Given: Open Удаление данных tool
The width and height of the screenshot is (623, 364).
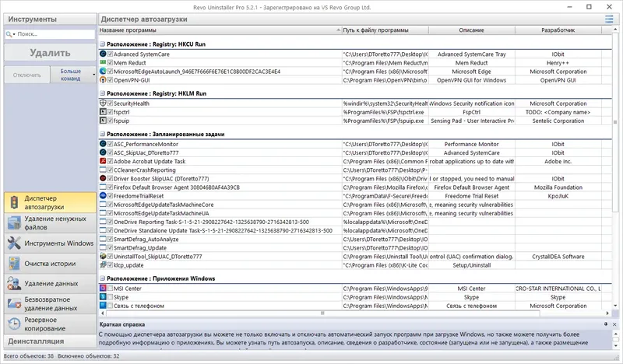Looking at the screenshot, I should click(x=50, y=283).
